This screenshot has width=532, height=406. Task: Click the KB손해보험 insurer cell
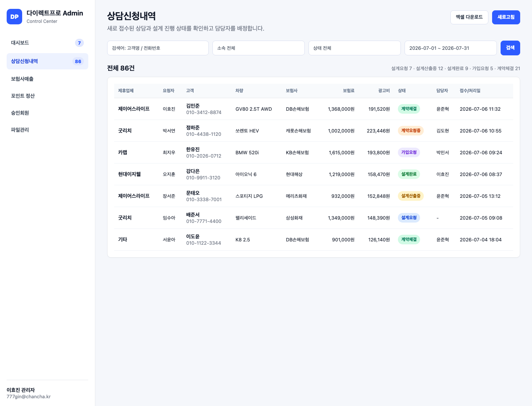pyautogui.click(x=297, y=153)
